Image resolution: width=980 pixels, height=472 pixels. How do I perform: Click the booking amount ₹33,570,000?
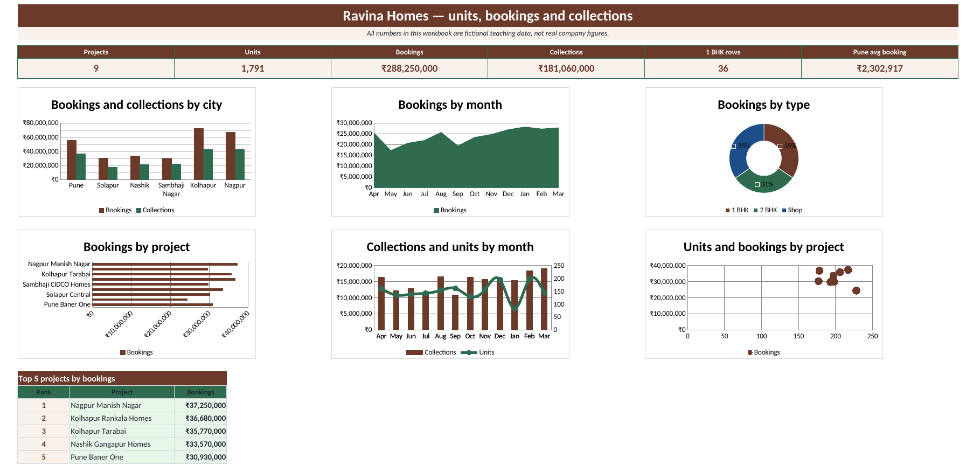point(200,444)
